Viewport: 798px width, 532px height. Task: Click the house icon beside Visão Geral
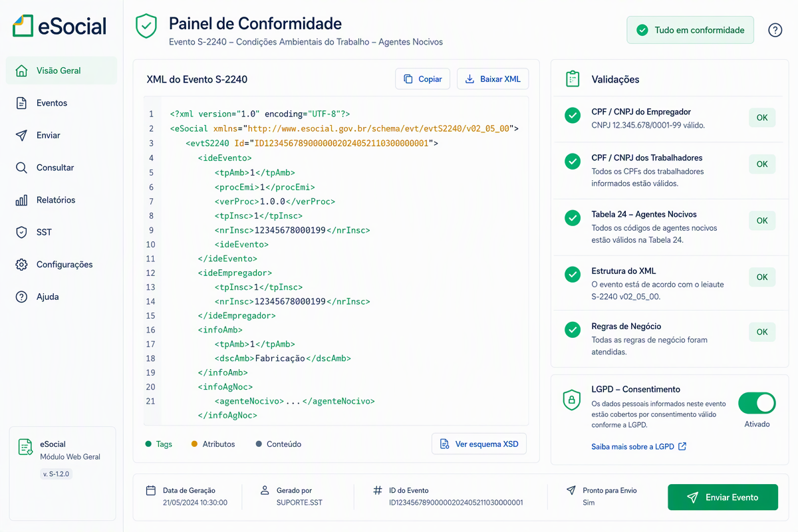[x=21, y=70]
